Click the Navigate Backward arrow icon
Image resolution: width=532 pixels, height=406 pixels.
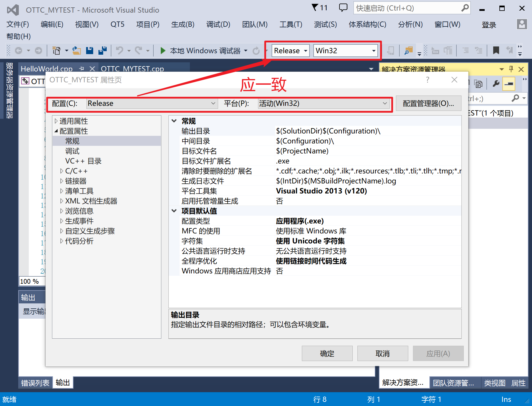click(19, 50)
